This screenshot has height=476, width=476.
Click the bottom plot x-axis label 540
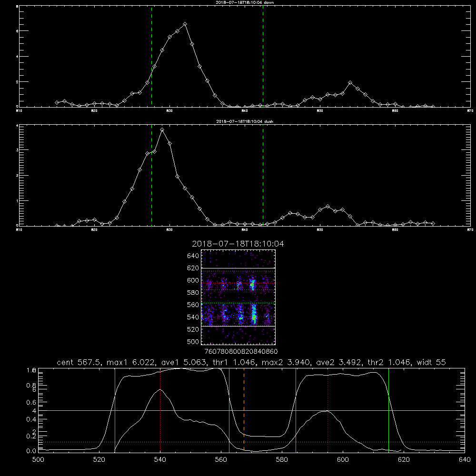(160, 460)
